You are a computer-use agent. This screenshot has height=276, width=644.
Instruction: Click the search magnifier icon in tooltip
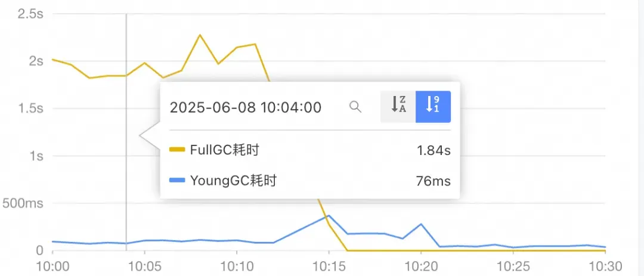click(x=355, y=107)
